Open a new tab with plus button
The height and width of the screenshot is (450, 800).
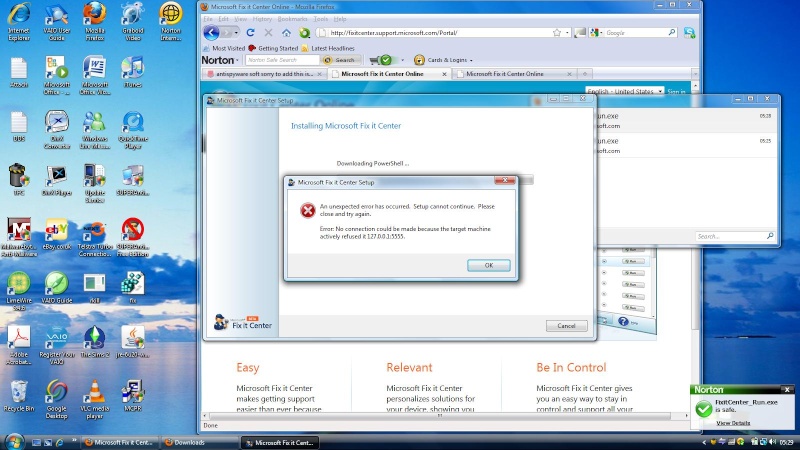tap(585, 74)
